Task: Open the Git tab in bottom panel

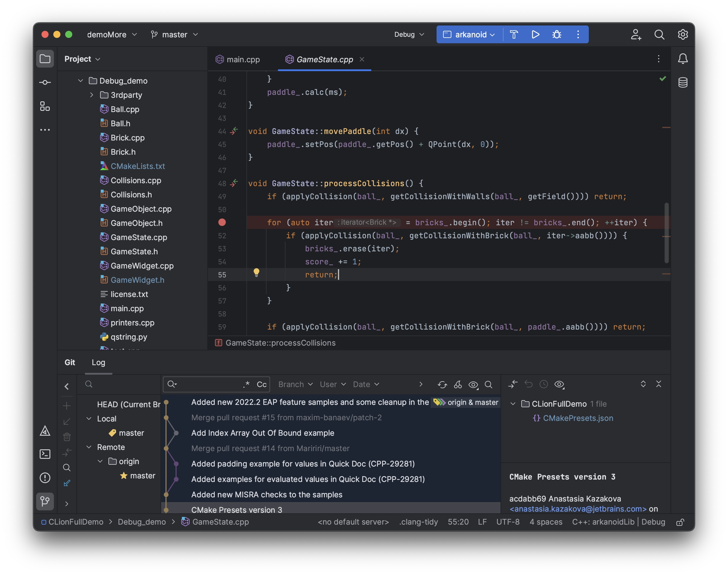Action: point(70,361)
